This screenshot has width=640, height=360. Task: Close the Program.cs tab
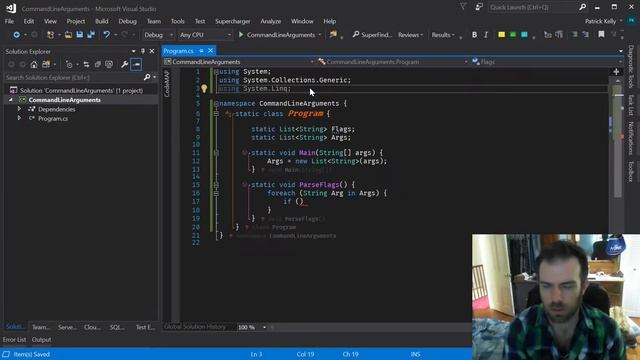tap(211, 51)
